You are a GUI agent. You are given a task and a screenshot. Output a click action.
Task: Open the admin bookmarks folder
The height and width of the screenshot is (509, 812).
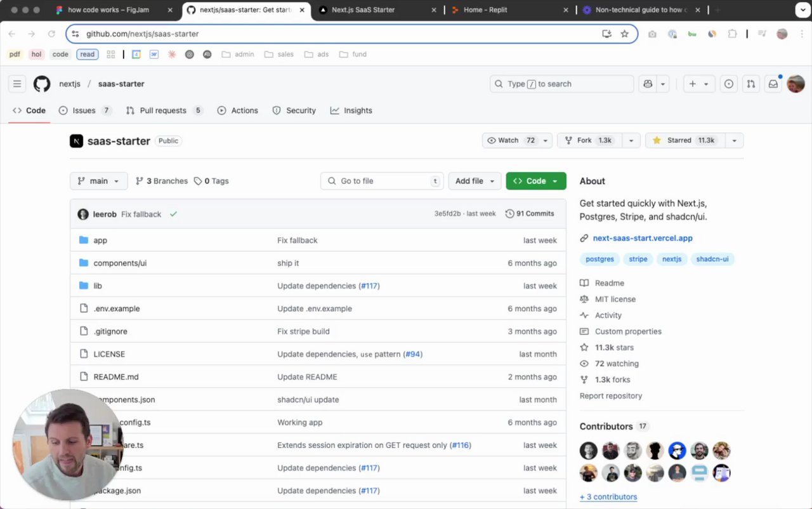pyautogui.click(x=237, y=55)
